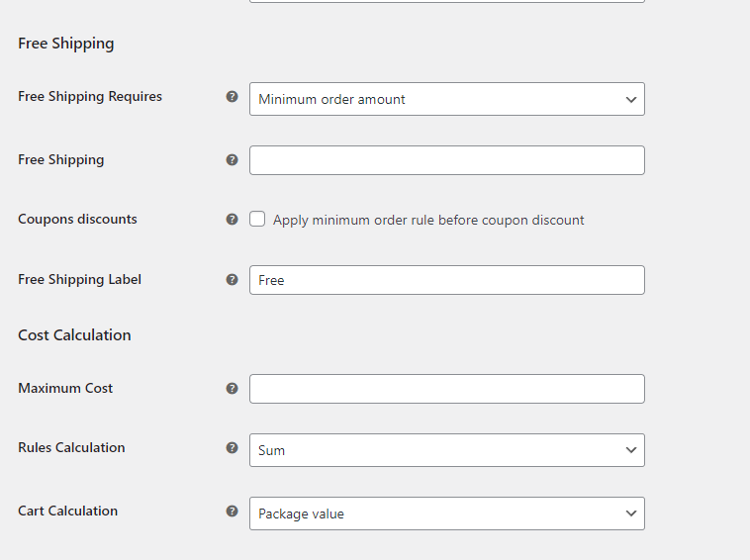Image resolution: width=750 pixels, height=560 pixels.
Task: Click help icon for Coupons discounts
Action: [232, 219]
